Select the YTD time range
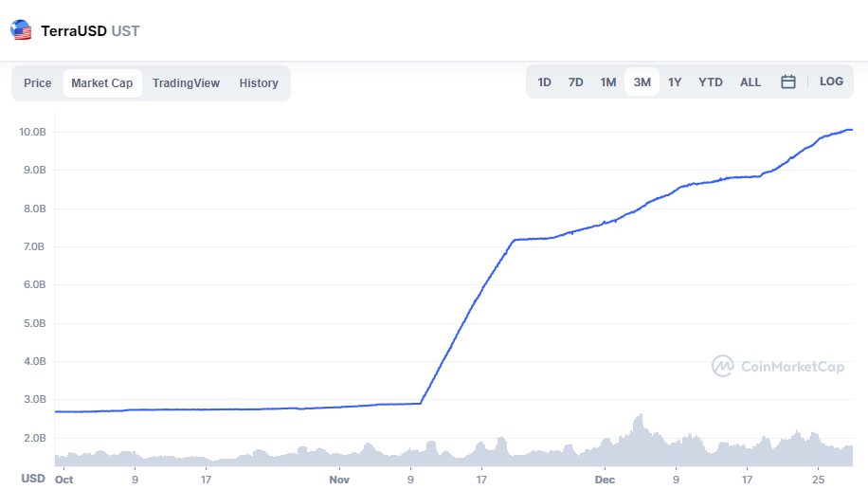 click(711, 82)
